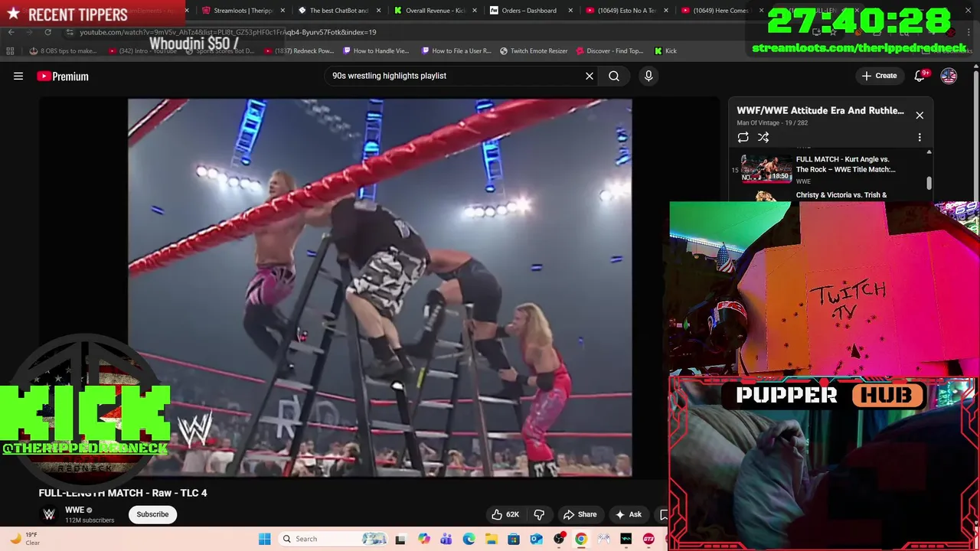Click the Windows taskbar Search box
Viewport: 980px width, 551px height.
[x=334, y=539]
